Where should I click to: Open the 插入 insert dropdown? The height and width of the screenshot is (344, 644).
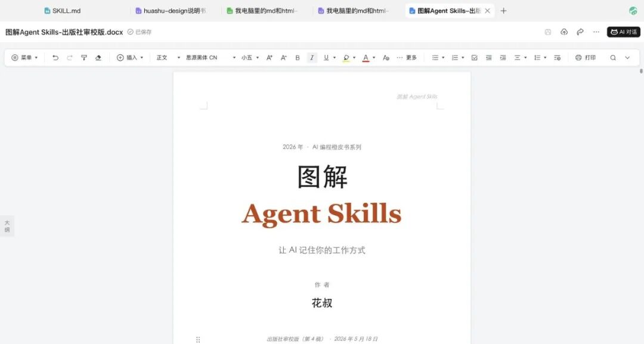pos(130,58)
